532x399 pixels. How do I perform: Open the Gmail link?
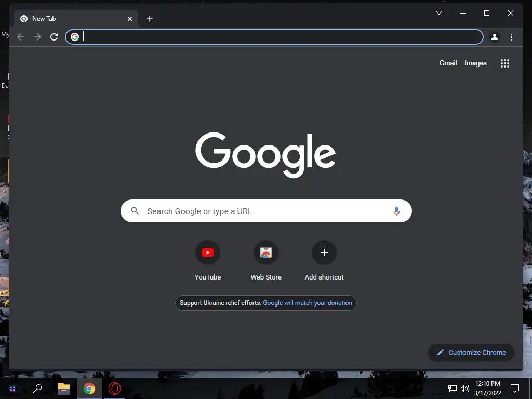point(448,63)
